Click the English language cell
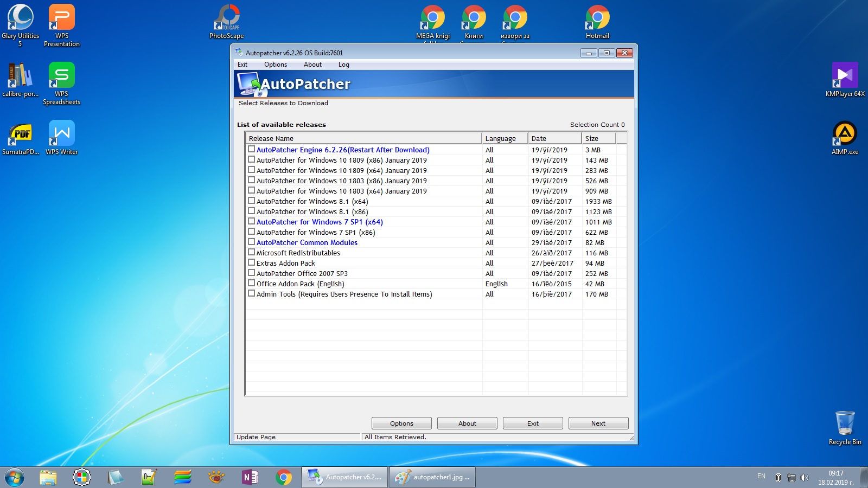This screenshot has height=488, width=868. point(496,284)
